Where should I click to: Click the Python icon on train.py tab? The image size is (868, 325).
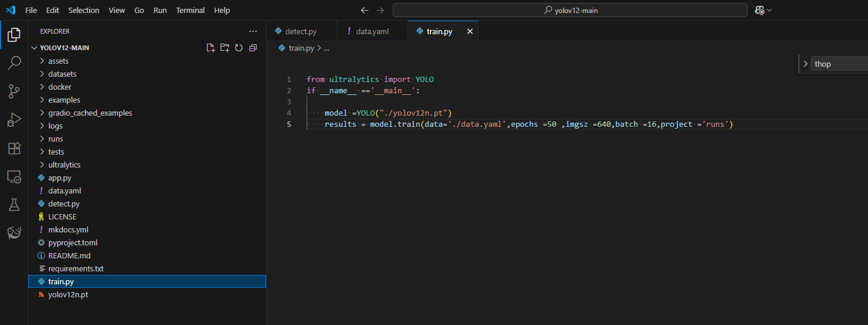click(x=419, y=31)
